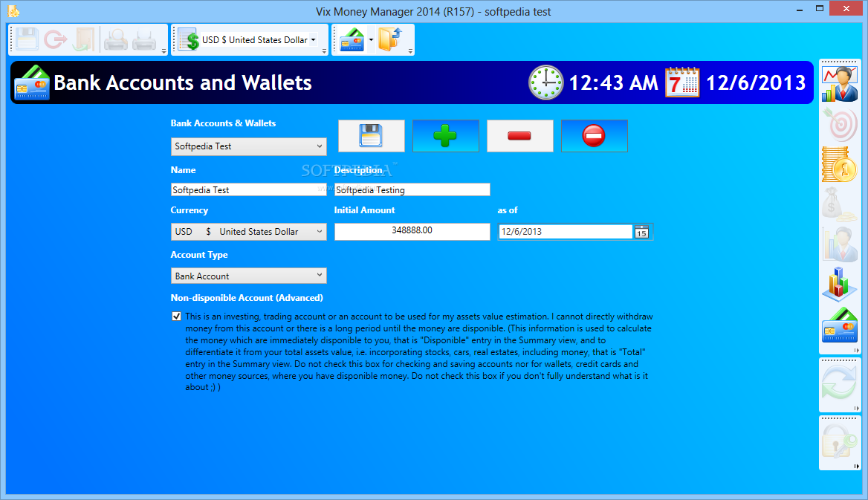Click the document export toolbar icon
The height and width of the screenshot is (500, 868).
point(85,39)
